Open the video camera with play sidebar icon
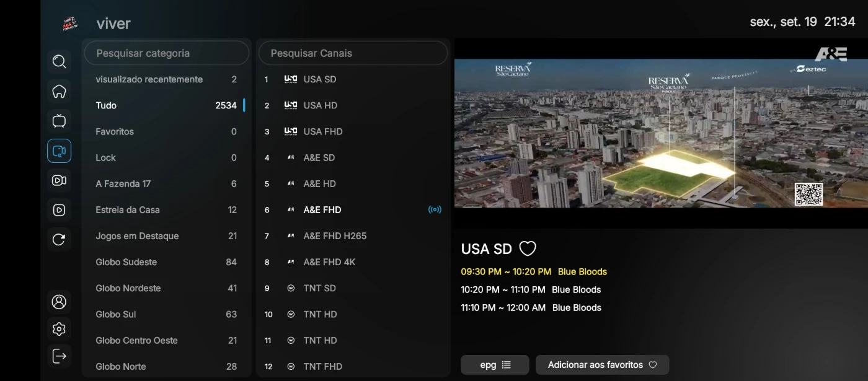 59,180
